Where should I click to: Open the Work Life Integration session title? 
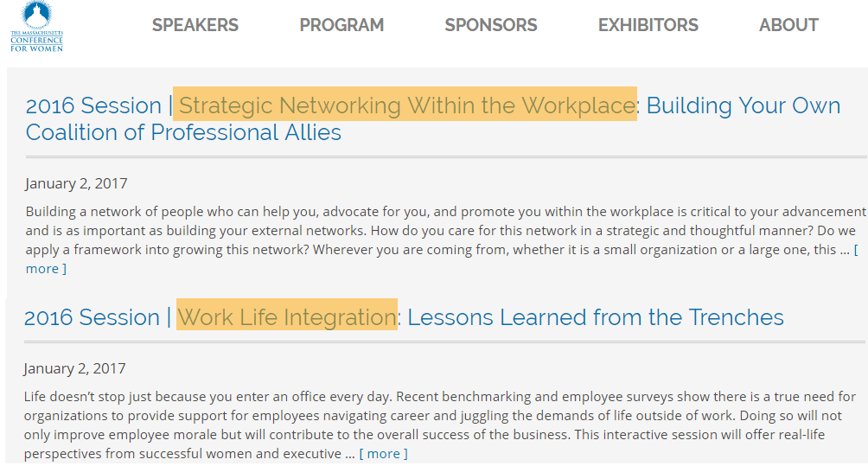pos(404,317)
